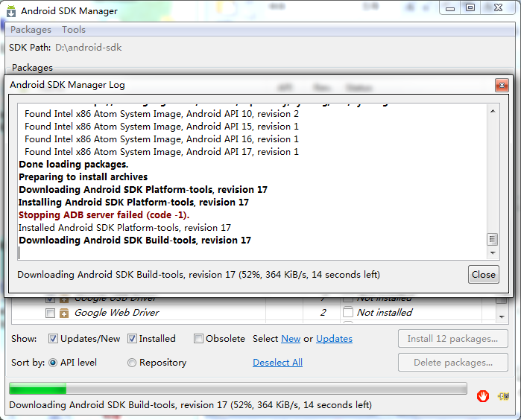Click the Updates selection link
The height and width of the screenshot is (420, 521).
(334, 339)
